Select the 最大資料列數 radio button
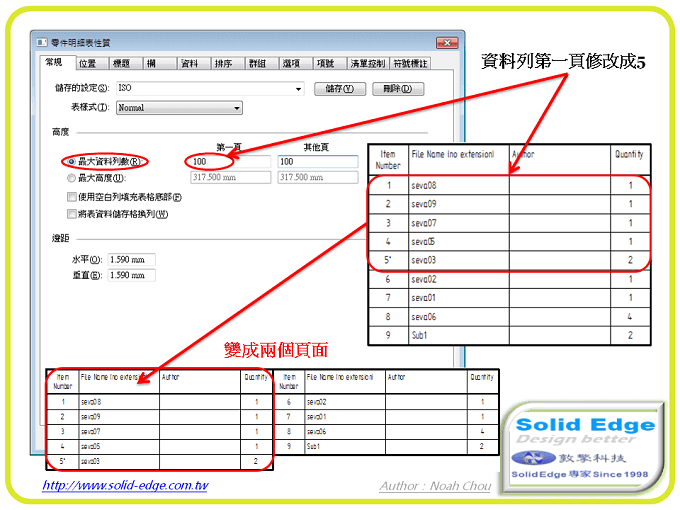The image size is (680, 510). click(x=71, y=161)
